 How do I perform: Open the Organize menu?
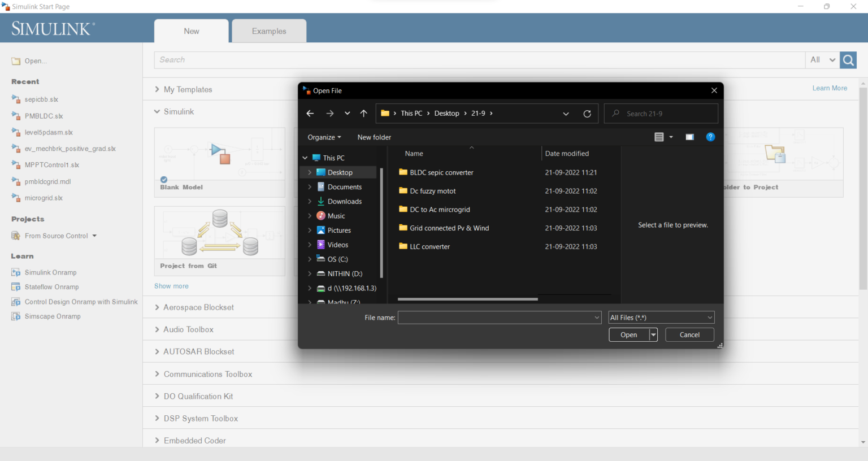point(324,137)
